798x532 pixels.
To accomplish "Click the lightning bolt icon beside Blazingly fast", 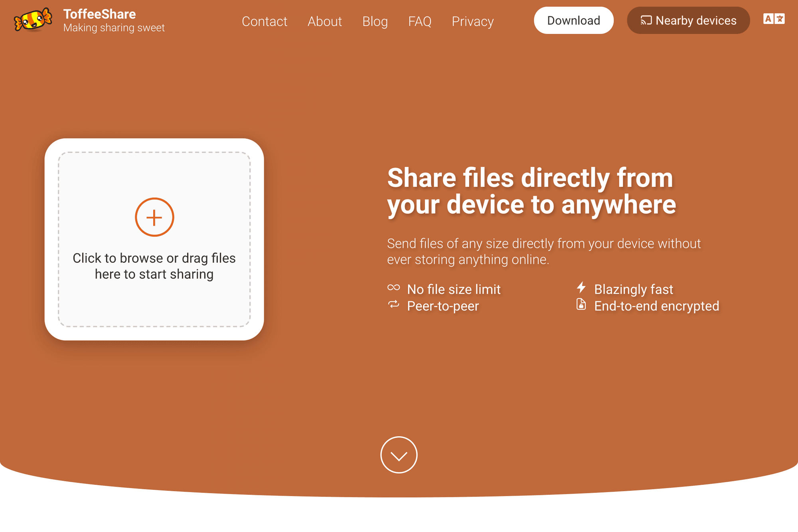I will click(581, 287).
